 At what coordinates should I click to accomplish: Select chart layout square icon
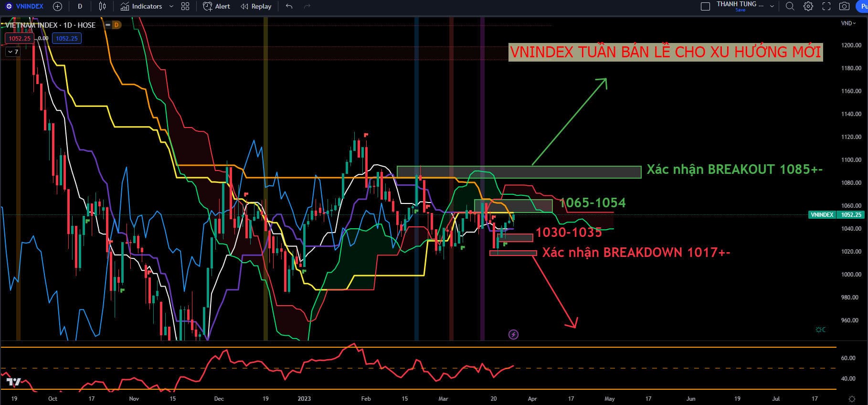click(705, 6)
